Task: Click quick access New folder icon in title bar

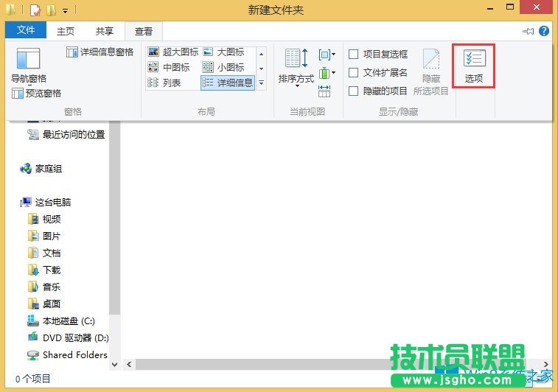Action: [x=51, y=10]
